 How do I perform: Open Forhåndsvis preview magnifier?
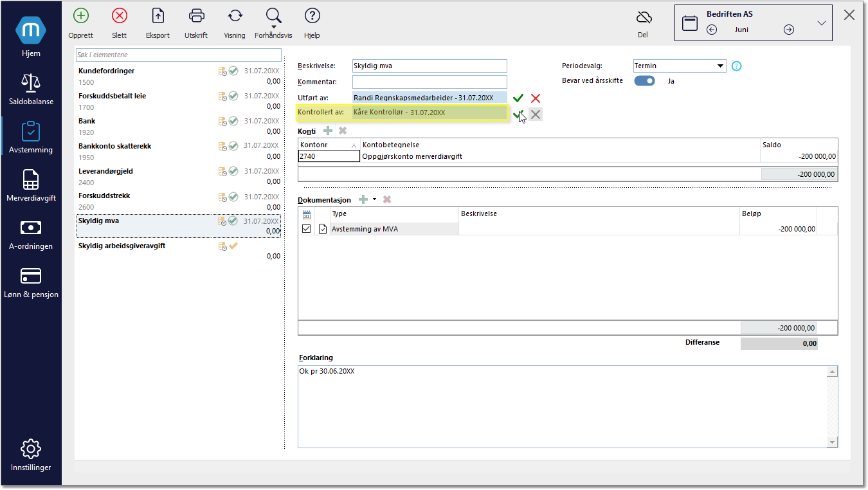coord(273,16)
